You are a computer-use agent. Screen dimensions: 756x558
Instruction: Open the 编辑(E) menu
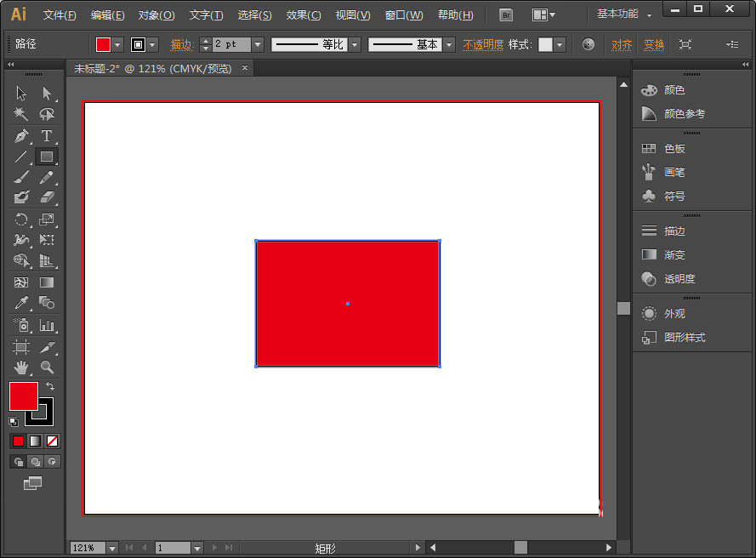(107, 15)
